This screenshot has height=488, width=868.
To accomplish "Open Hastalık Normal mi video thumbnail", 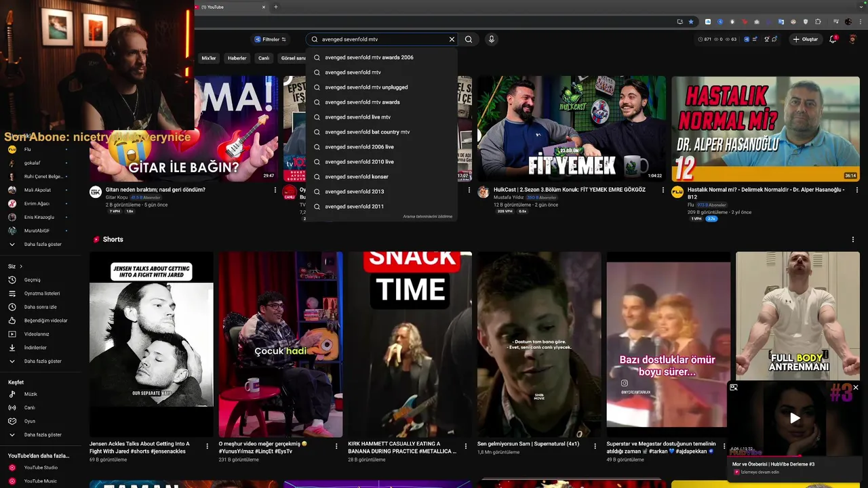I will pyautogui.click(x=766, y=129).
